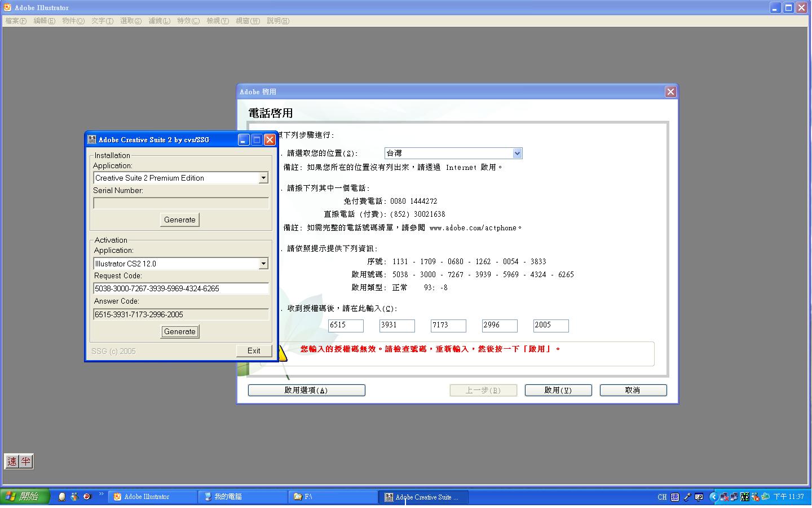The width and height of the screenshot is (812, 508).
Task: Click the 上一步(B) back button
Action: click(x=483, y=390)
